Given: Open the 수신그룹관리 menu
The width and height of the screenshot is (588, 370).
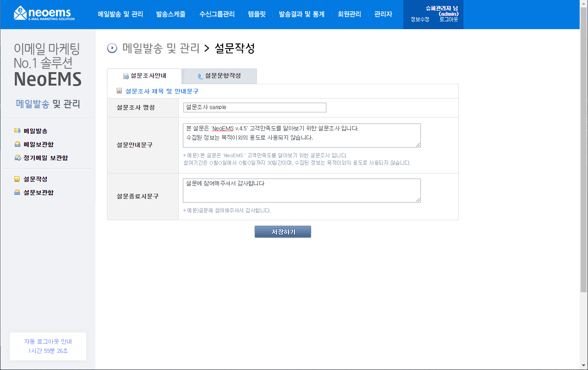Looking at the screenshot, I should coord(217,14).
